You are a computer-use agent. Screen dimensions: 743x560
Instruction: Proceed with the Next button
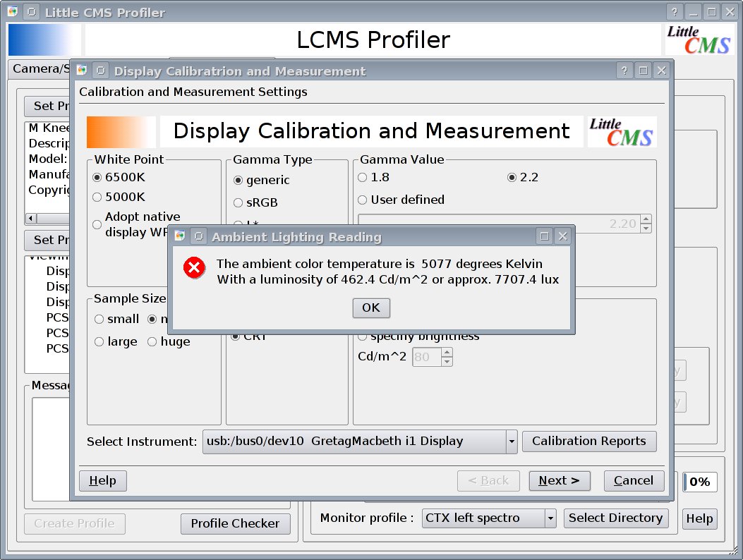tap(559, 481)
